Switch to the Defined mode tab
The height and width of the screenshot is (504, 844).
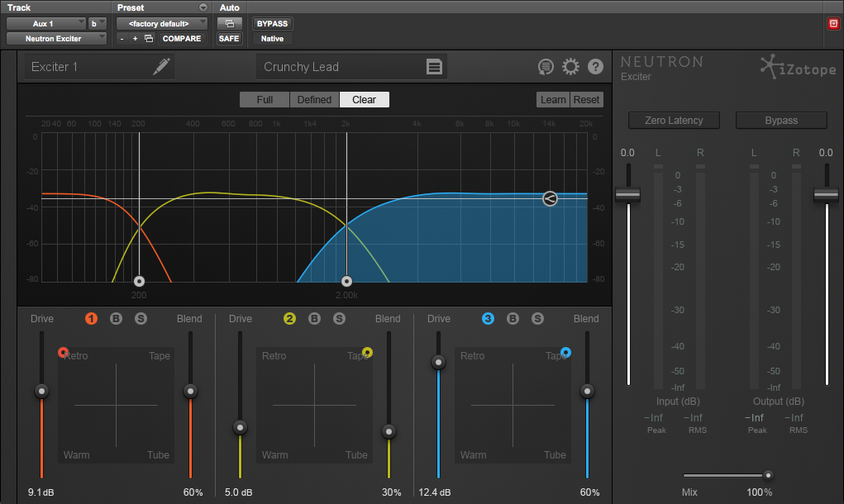tap(314, 100)
